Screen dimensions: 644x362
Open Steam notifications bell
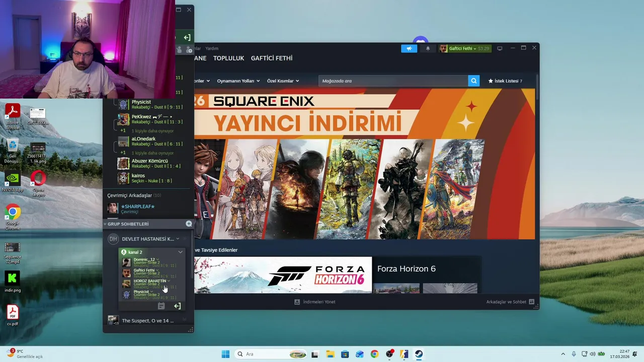point(428,48)
